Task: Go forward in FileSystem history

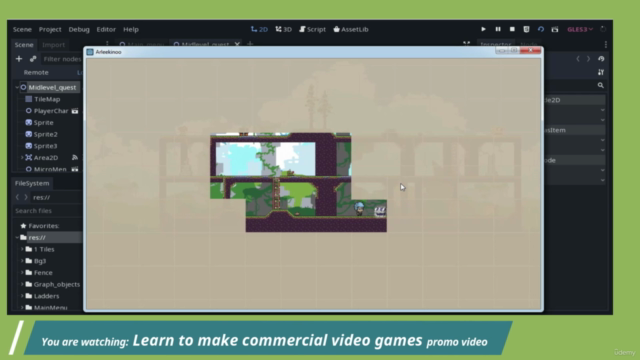Action: [26, 197]
